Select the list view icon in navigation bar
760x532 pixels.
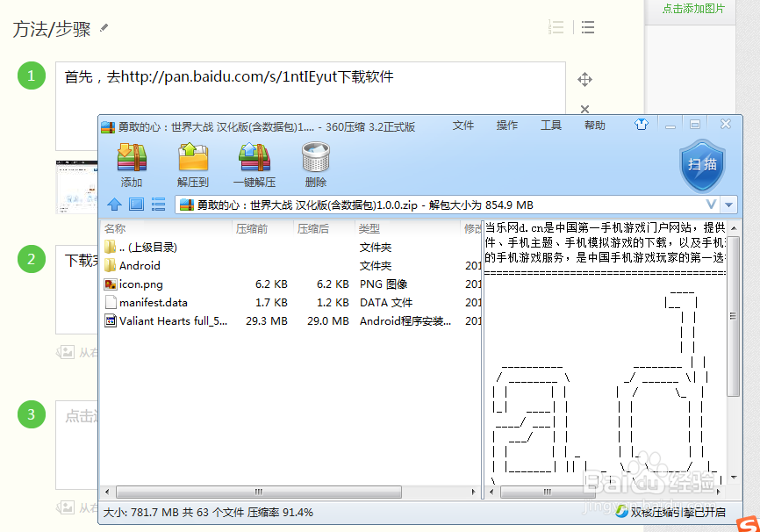pyautogui.click(x=159, y=204)
